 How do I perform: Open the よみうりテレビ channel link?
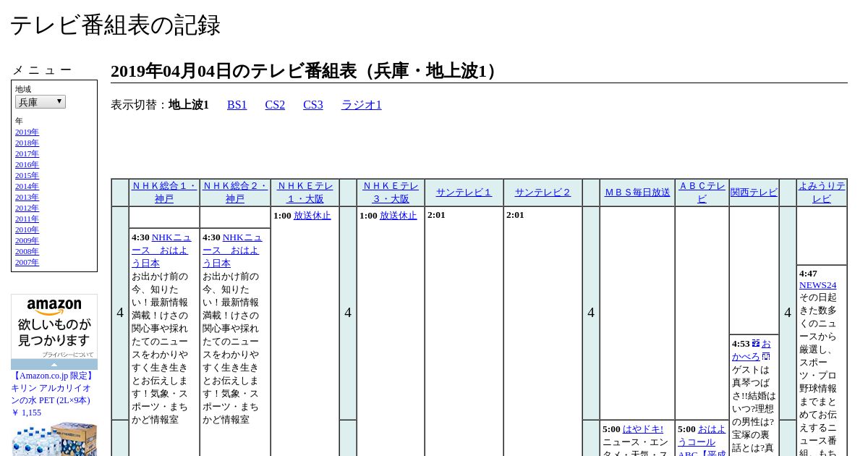coord(822,193)
